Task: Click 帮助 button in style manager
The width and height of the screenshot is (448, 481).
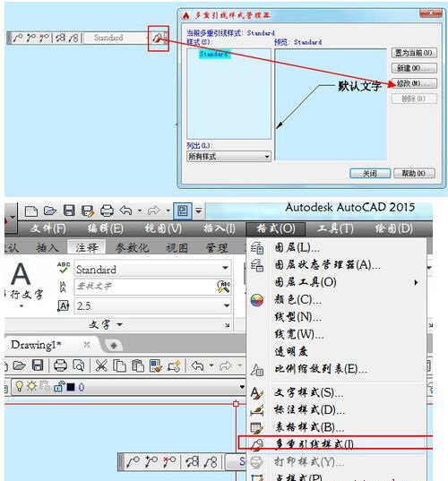Action: (414, 174)
